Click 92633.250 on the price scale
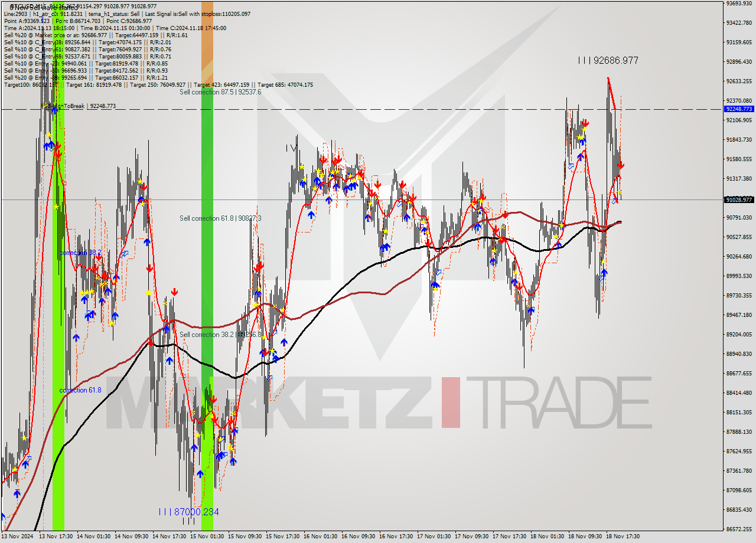 739,81
